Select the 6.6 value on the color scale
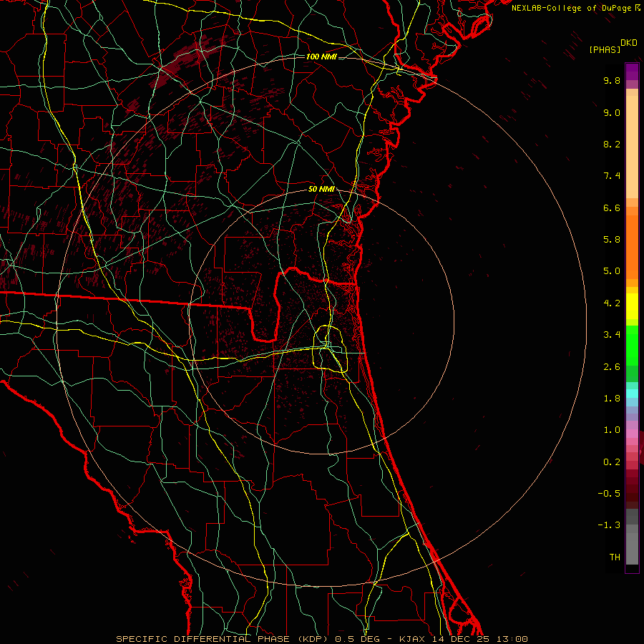This screenshot has height=644, width=644. 612,208
